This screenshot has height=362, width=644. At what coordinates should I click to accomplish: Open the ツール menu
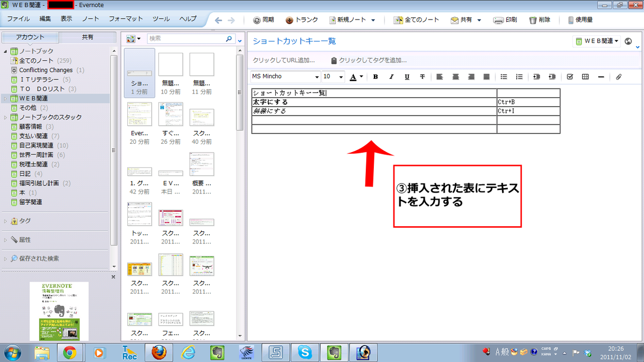point(161,19)
